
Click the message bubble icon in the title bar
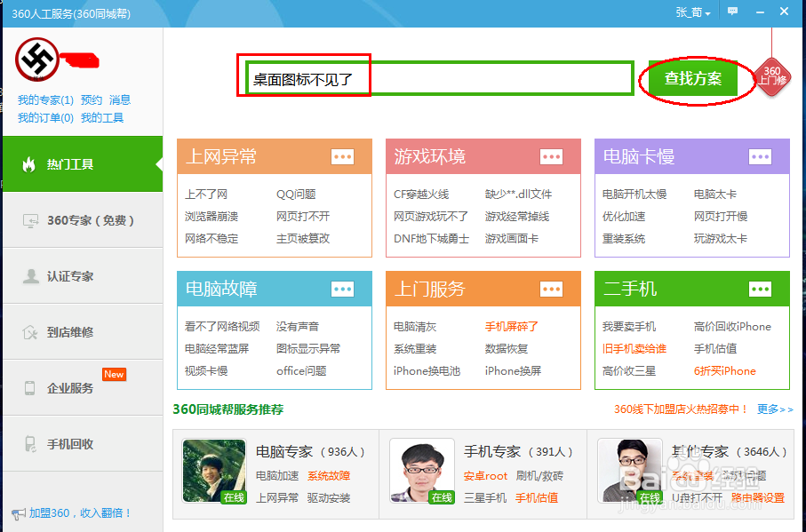click(x=732, y=12)
